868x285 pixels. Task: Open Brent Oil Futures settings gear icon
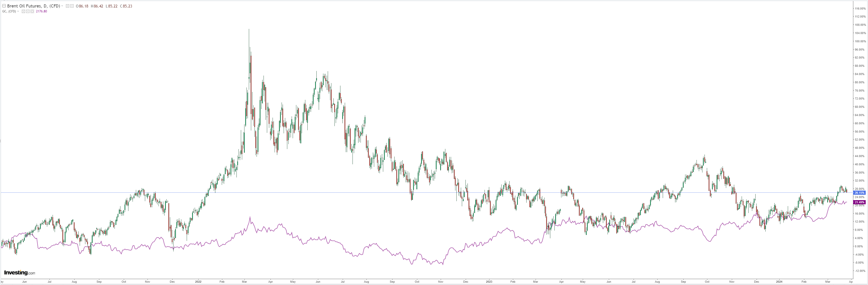point(72,6)
